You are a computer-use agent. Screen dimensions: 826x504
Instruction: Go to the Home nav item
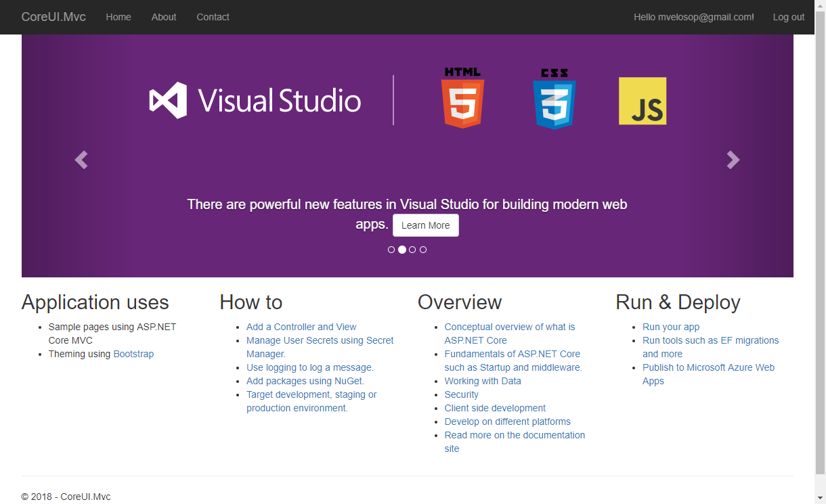[118, 17]
